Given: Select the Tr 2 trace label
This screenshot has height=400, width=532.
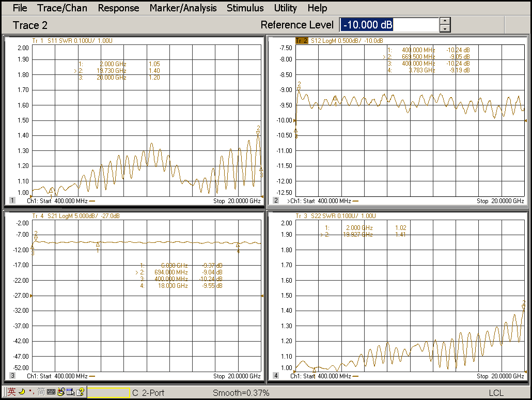Looking at the screenshot, I should coord(302,41).
